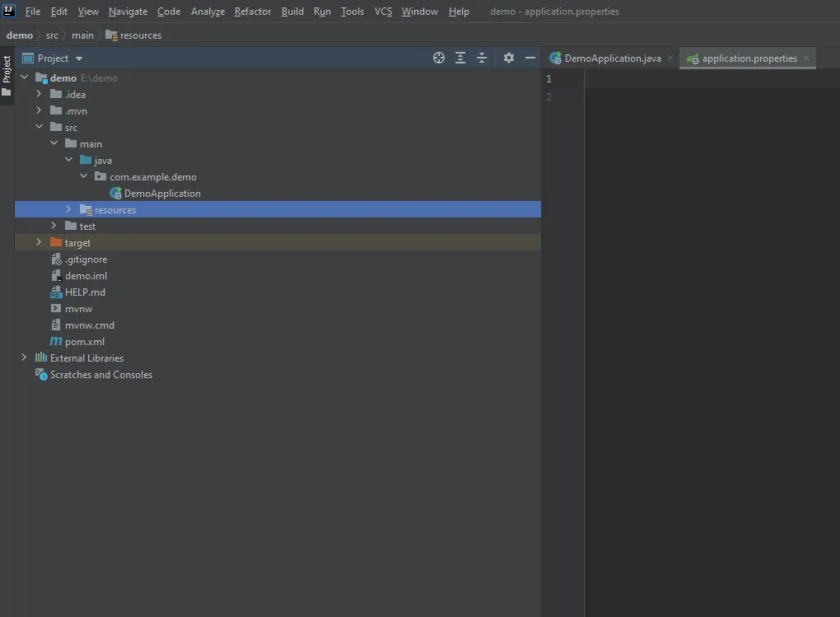Screen dimensions: 840x617
Task: Click line number 2 in the gutter
Action: pos(548,97)
